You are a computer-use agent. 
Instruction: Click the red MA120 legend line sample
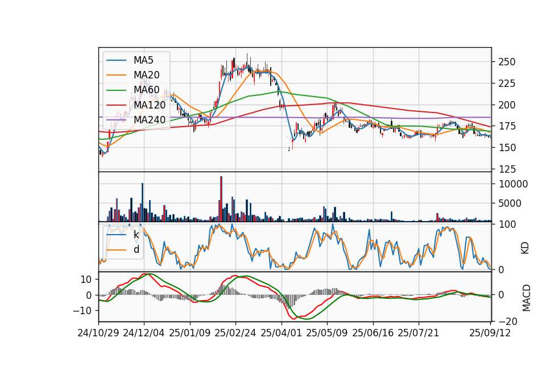coord(116,105)
